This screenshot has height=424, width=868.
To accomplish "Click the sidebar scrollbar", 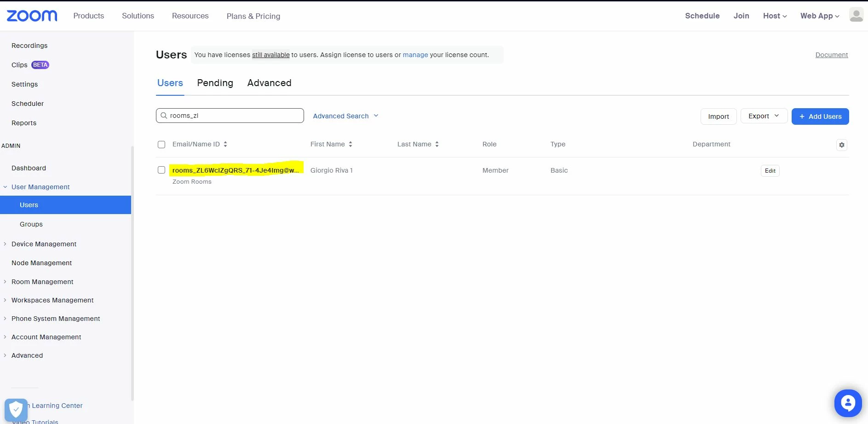I will pyautogui.click(x=132, y=273).
